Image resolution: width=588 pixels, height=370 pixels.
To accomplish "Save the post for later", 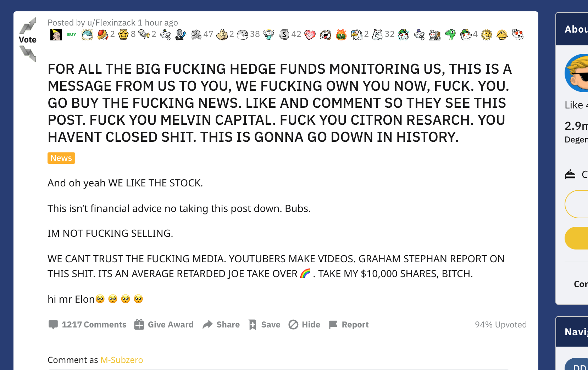I will click(x=264, y=325).
